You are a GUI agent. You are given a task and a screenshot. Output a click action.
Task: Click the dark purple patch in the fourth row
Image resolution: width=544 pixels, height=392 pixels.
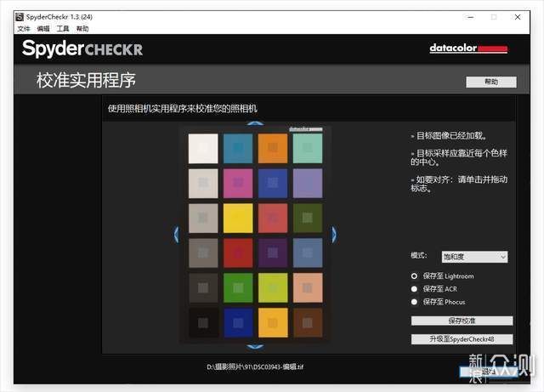click(273, 253)
